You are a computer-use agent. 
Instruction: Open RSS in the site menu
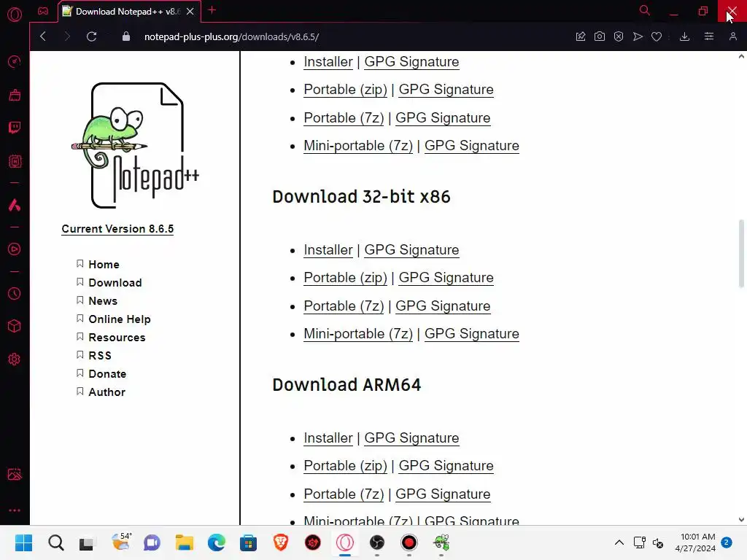point(100,356)
